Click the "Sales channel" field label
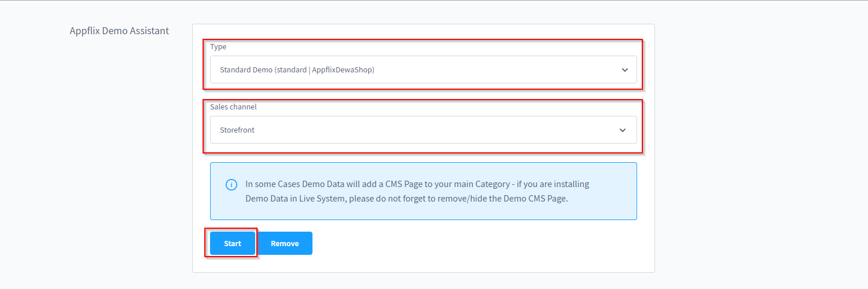Screen dimensions: 868x289 click(233, 107)
